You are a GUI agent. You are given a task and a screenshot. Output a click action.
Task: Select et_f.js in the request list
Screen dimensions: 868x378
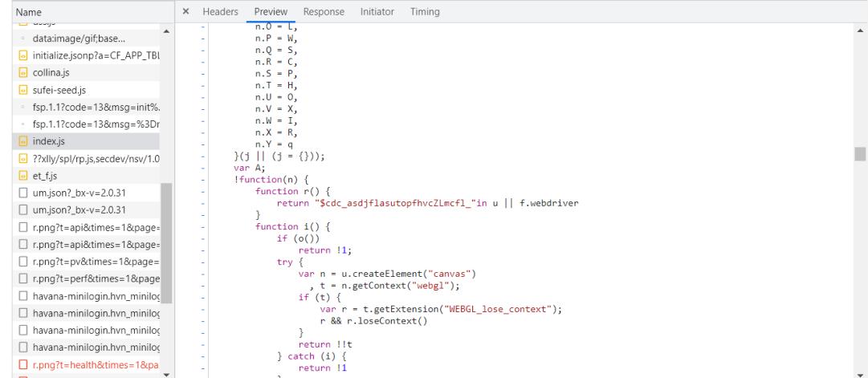87,176
